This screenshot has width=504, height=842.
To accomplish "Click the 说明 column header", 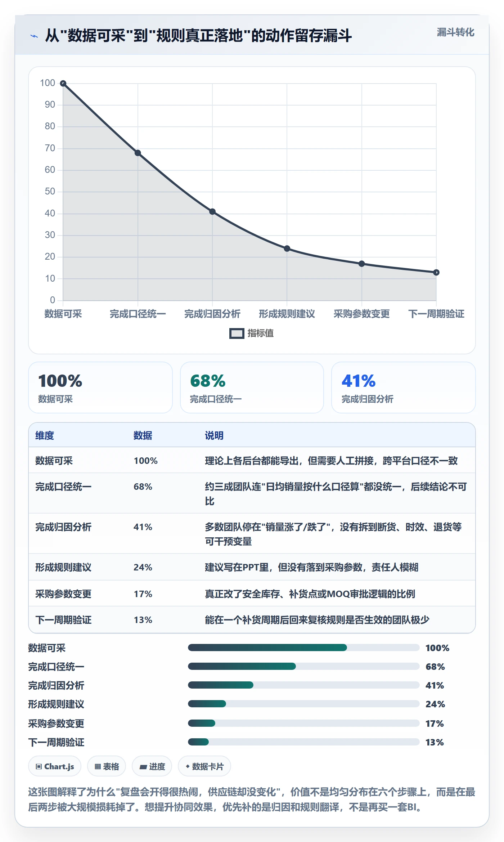I will pyautogui.click(x=214, y=435).
